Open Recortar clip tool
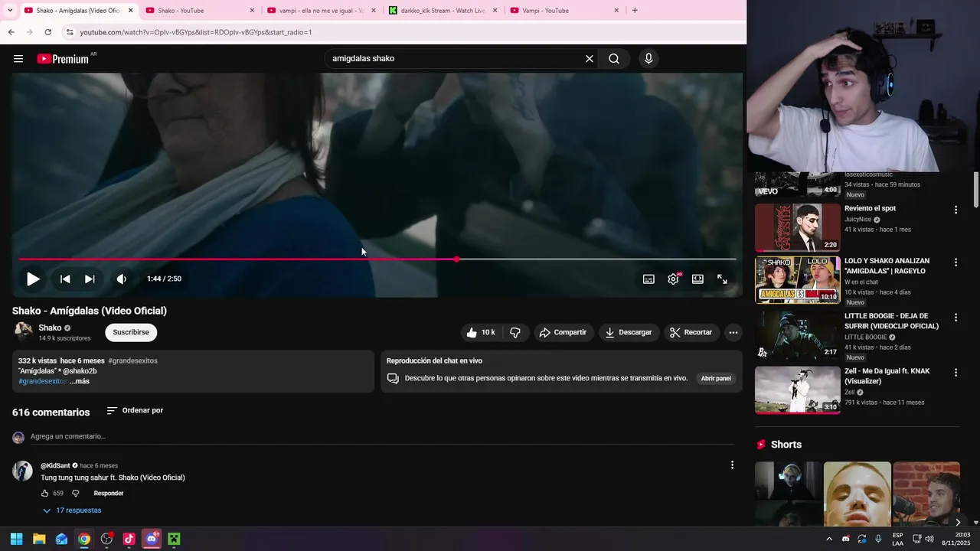Screen dimensions: 980x551 pos(691,332)
